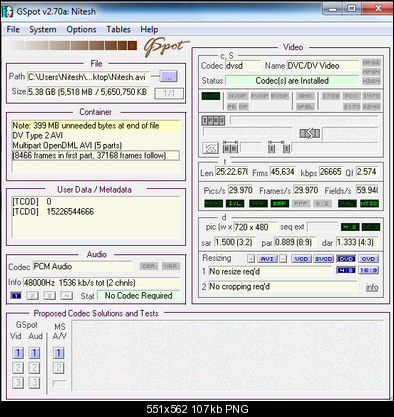Click the green XVID indicator

211,96
